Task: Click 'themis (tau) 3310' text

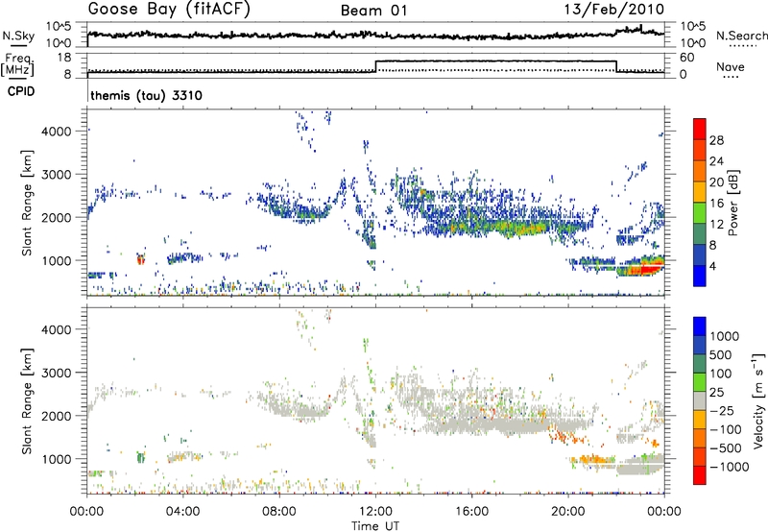Action: (x=147, y=95)
